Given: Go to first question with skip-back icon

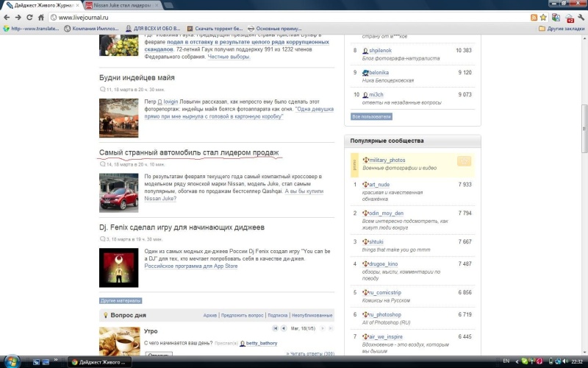Looking at the screenshot, I should [x=275, y=328].
